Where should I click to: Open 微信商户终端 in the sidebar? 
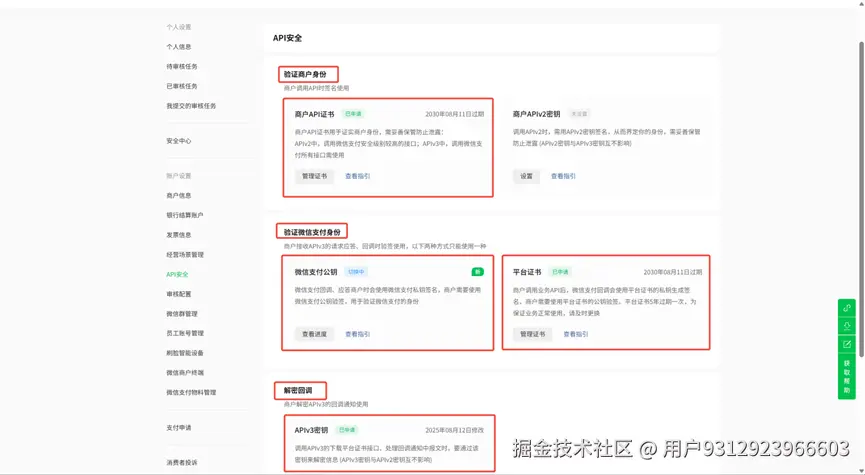185,372
